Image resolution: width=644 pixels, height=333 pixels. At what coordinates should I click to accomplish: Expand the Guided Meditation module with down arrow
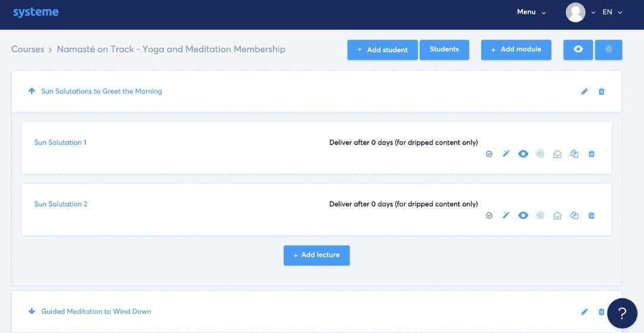[x=32, y=312]
